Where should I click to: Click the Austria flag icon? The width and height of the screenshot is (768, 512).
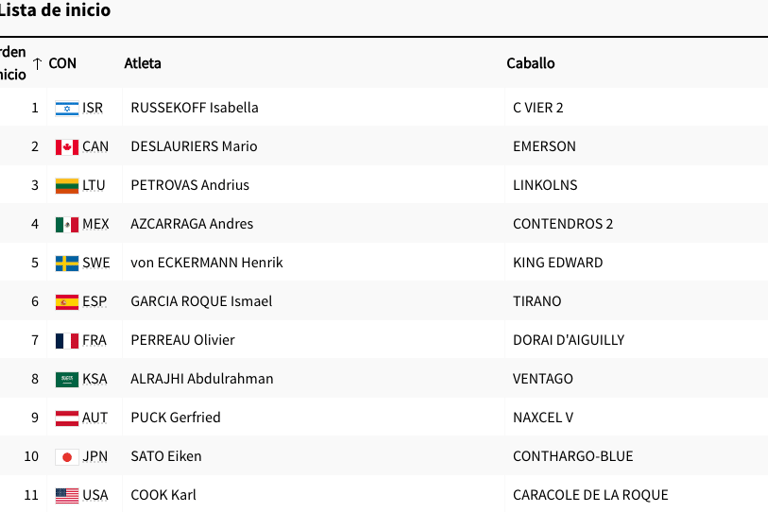[67, 418]
